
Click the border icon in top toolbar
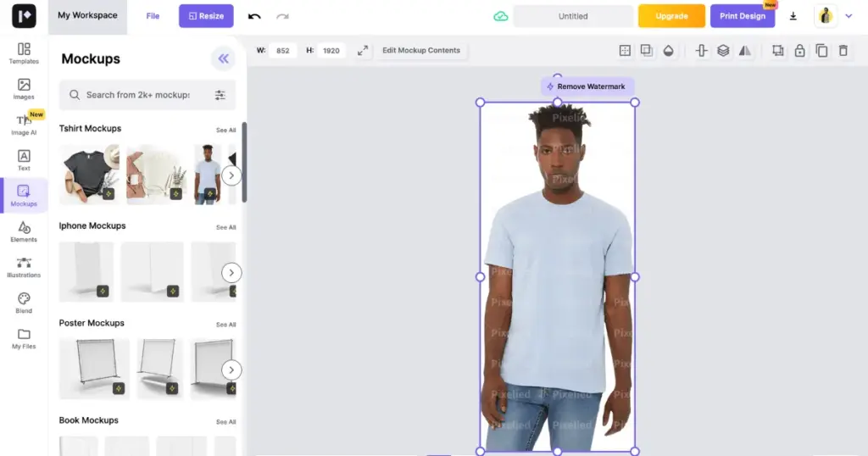tap(625, 50)
